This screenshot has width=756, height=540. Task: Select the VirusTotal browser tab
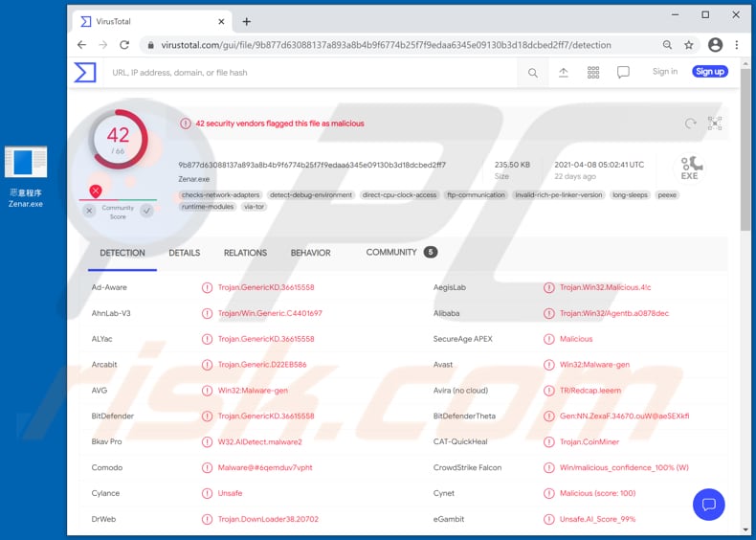(x=152, y=22)
